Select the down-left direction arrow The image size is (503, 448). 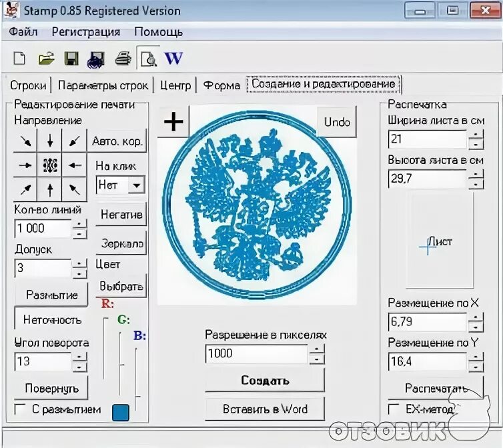tap(75, 141)
